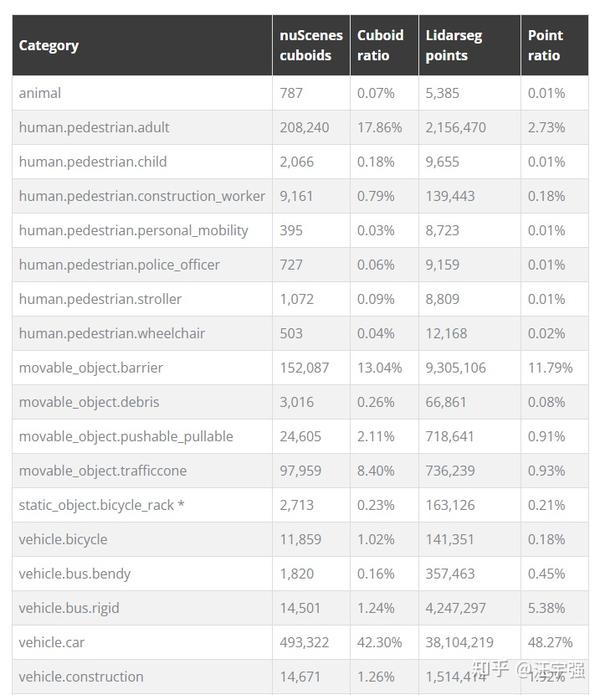Click the Zhihu watermark text
600x695 pixels.
point(529,670)
